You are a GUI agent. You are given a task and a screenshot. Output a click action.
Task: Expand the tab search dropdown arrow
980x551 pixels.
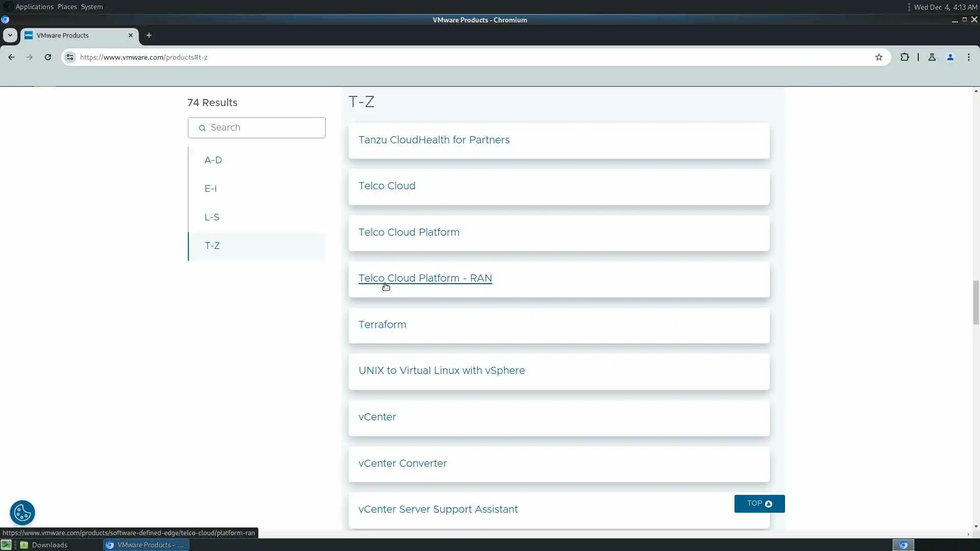pos(10,35)
